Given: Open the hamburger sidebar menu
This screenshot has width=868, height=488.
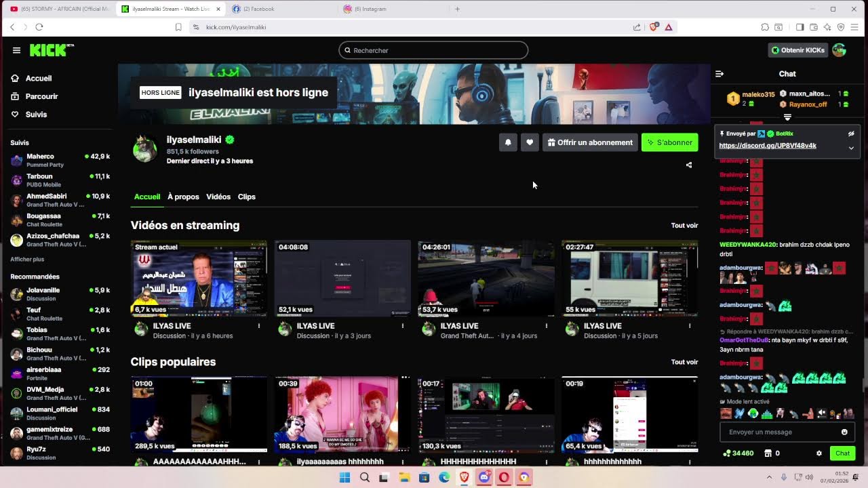Looking at the screenshot, I should (16, 50).
